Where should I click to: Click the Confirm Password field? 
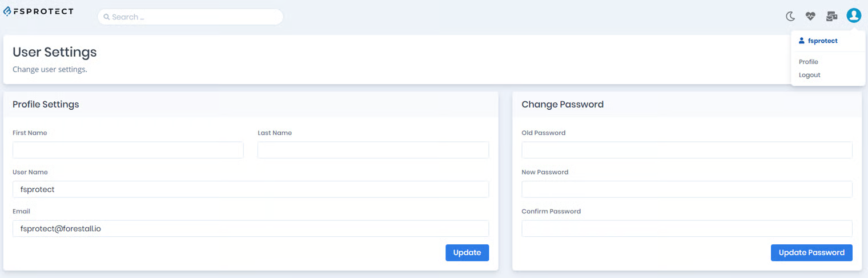coord(686,228)
